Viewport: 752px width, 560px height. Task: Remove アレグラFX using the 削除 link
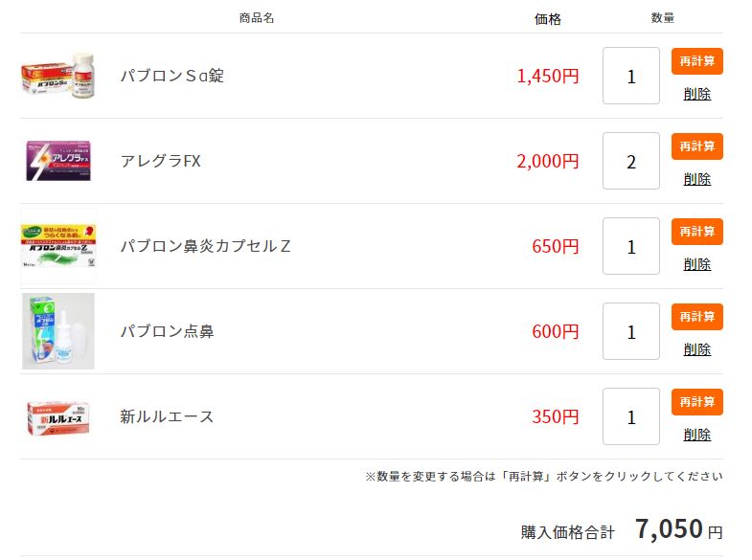(696, 179)
